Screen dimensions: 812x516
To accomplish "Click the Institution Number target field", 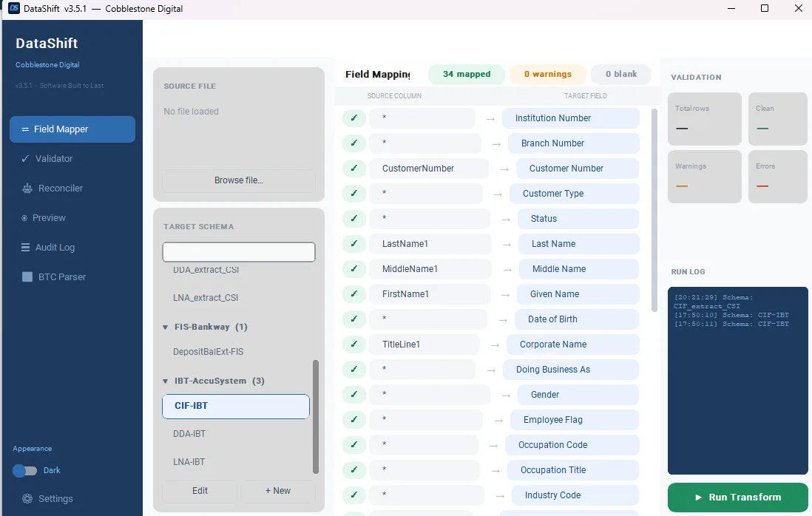I will click(571, 118).
